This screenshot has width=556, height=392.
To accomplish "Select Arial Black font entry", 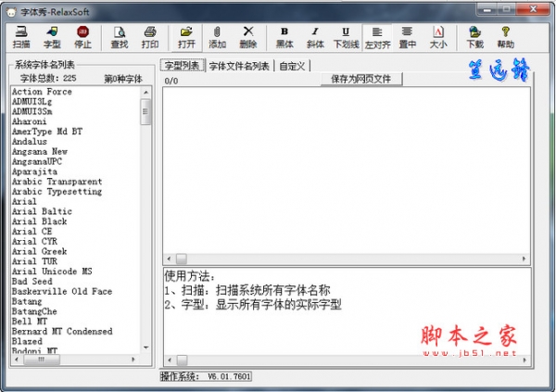I will coord(40,221).
